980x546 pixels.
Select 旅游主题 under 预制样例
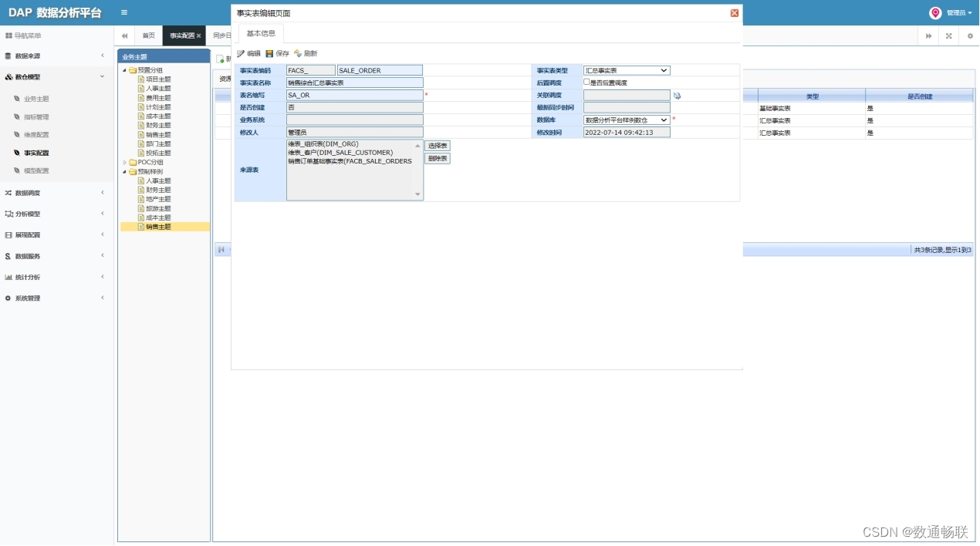[x=158, y=208]
